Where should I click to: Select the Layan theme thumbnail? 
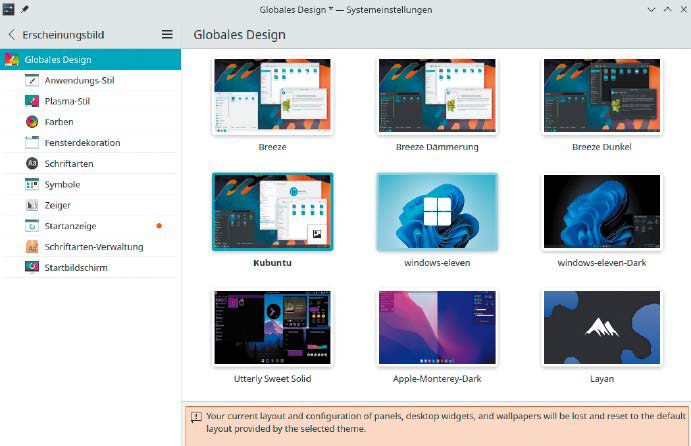[x=602, y=327]
